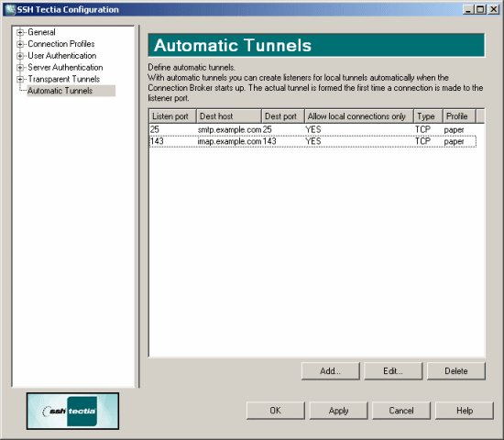Expand the Connection Profiles node
Viewport: 504px width, 440px height.
[x=20, y=44]
